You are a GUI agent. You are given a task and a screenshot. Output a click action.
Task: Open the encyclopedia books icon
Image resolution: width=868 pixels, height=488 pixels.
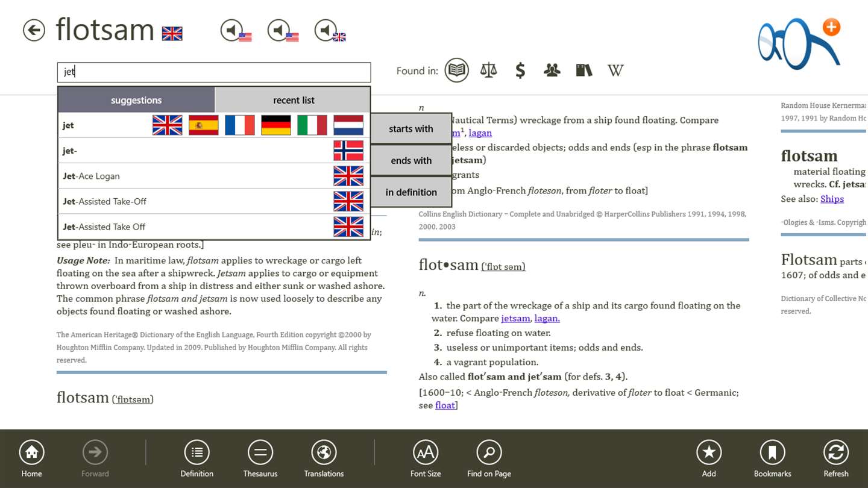[x=583, y=70]
